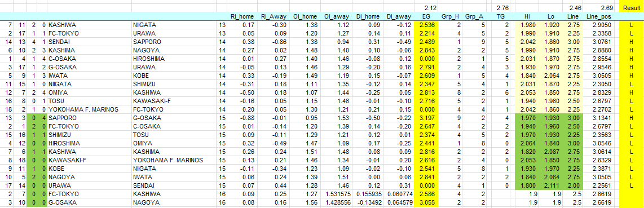Click the Line value 2.00 in URAWA row
This screenshot has width=644, height=208.
572,186
